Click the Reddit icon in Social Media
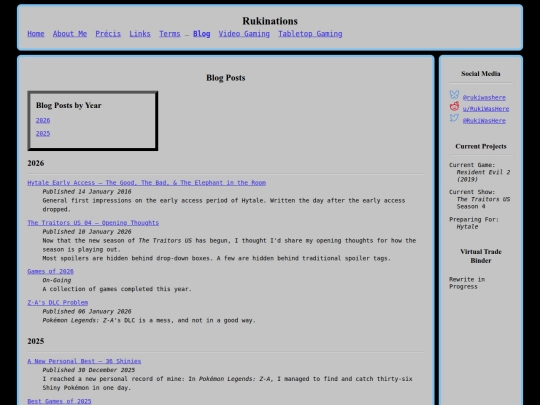 click(454, 106)
